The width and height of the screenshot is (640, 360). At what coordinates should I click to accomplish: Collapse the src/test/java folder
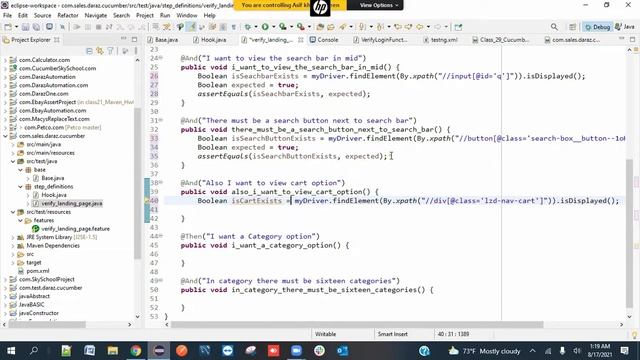[x=13, y=161]
